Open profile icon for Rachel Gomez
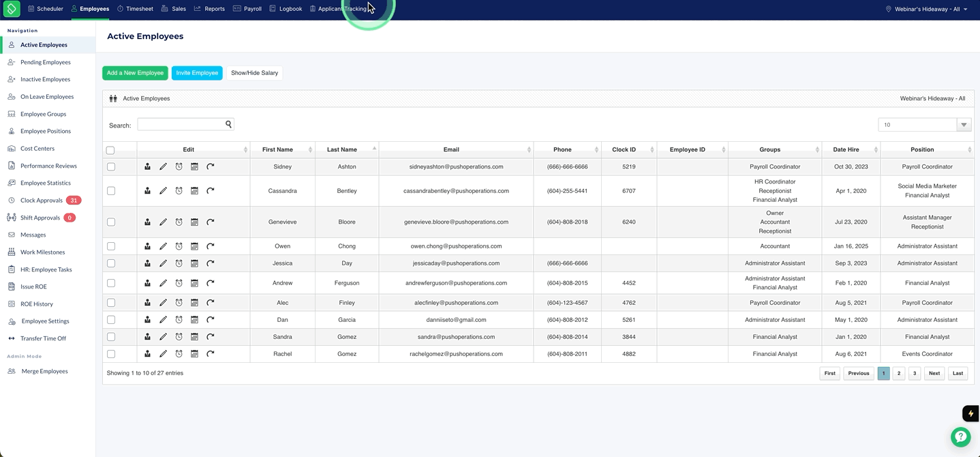The image size is (980, 457). (147, 354)
